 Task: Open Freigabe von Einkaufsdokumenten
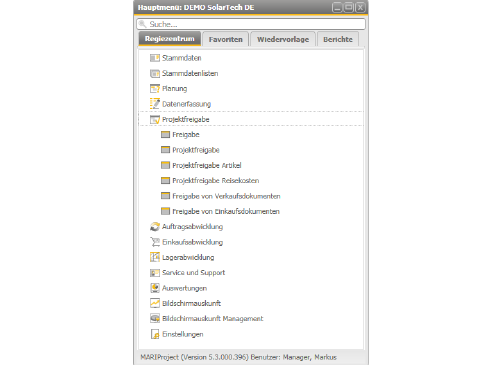[x=226, y=211]
